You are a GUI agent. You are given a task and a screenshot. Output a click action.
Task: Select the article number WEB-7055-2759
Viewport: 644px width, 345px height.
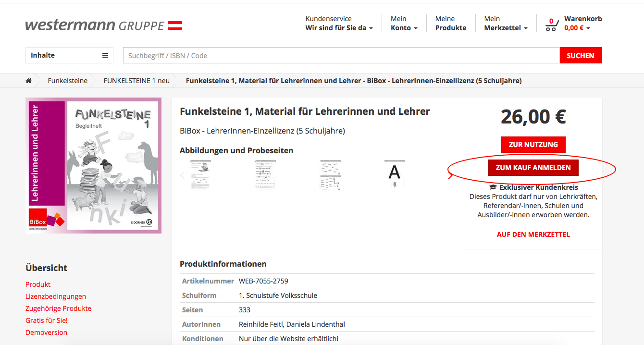pos(263,281)
